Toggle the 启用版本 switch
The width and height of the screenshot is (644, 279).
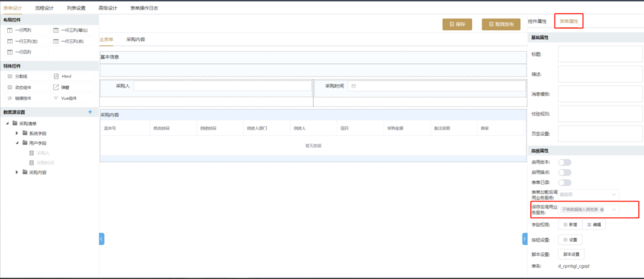[564, 163]
